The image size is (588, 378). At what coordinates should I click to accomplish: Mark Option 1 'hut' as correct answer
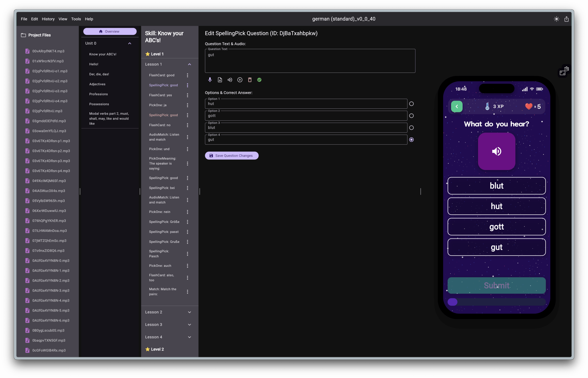click(x=411, y=104)
